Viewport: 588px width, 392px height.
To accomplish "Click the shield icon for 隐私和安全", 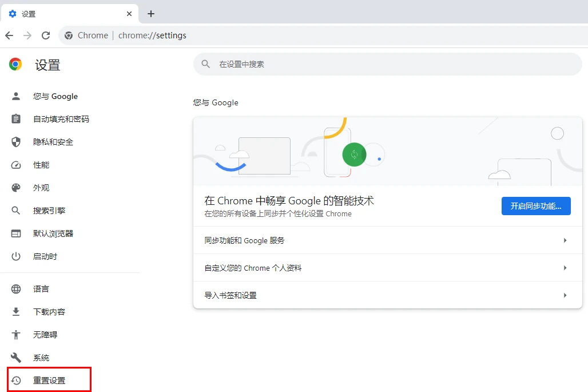I will (16, 142).
